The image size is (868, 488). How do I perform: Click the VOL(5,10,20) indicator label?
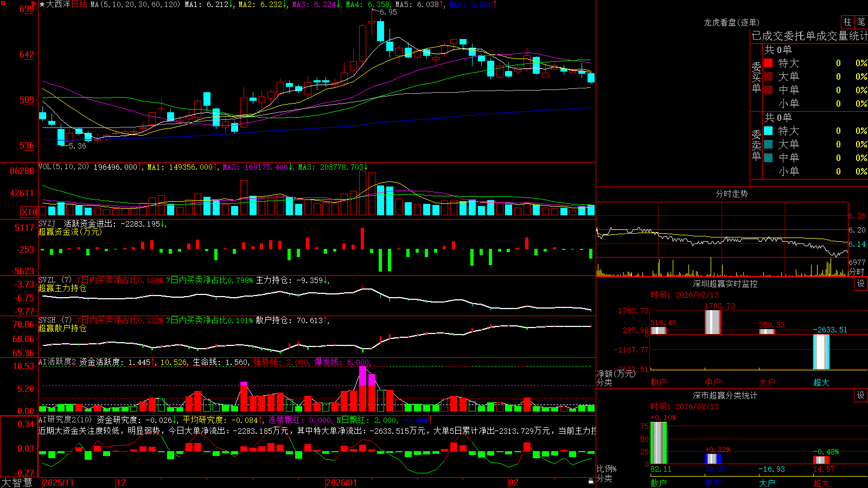click(x=63, y=167)
